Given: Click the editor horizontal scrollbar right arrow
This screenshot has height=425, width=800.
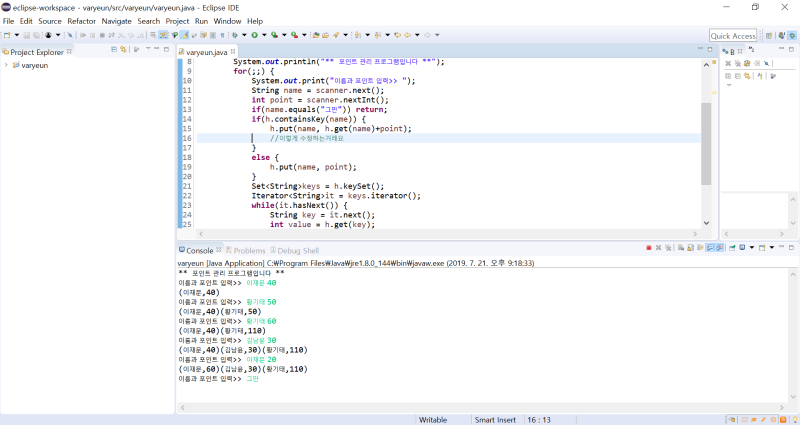Looking at the screenshot, I should point(695,234).
